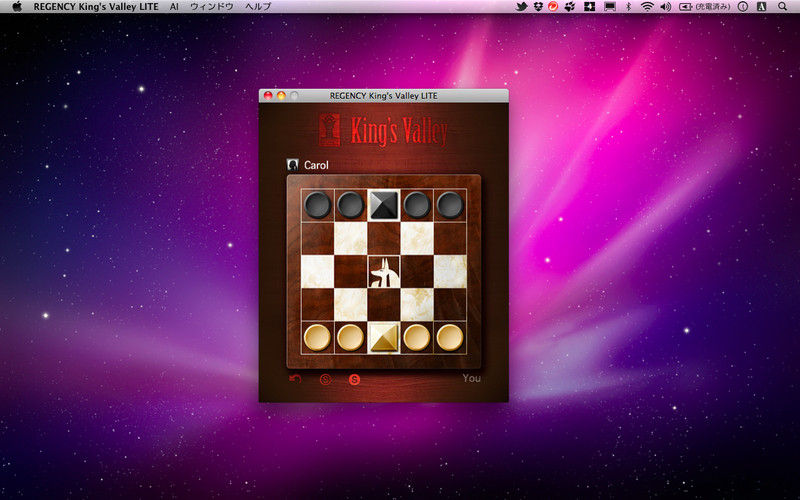Minimize the King's Valley window
800x500 pixels.
[281, 95]
